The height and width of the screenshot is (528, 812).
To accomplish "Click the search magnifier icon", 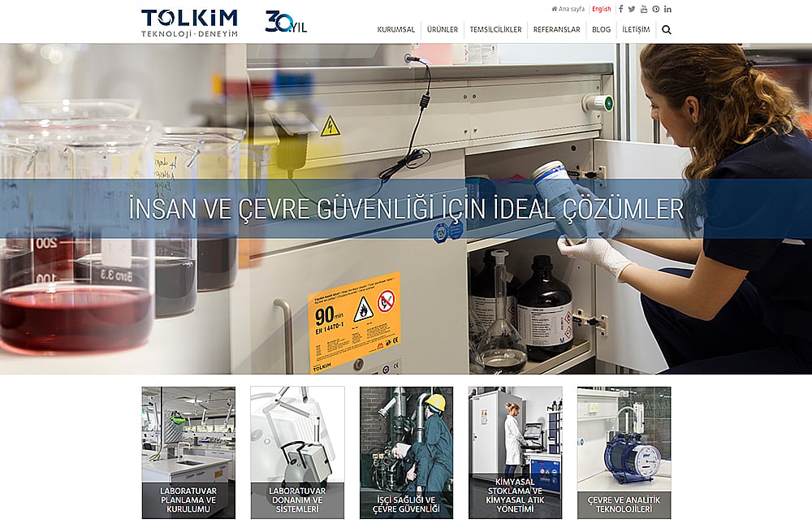I will pyautogui.click(x=667, y=30).
